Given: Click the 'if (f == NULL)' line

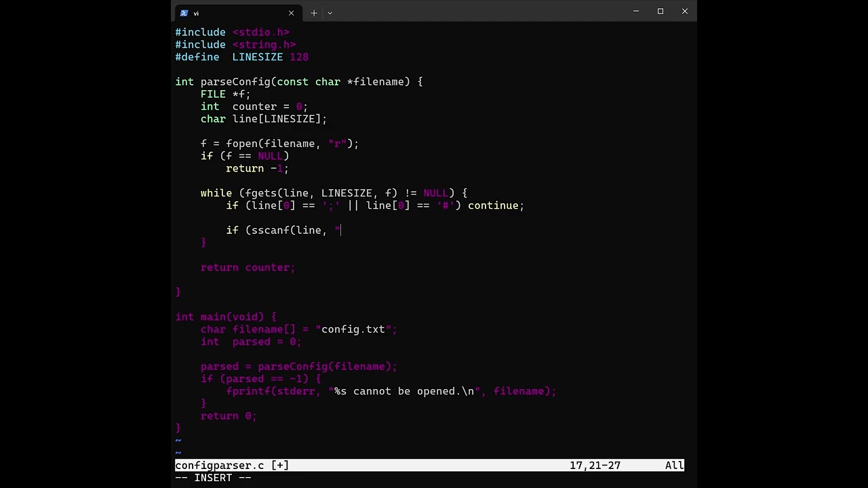Looking at the screenshot, I should coord(245,156).
